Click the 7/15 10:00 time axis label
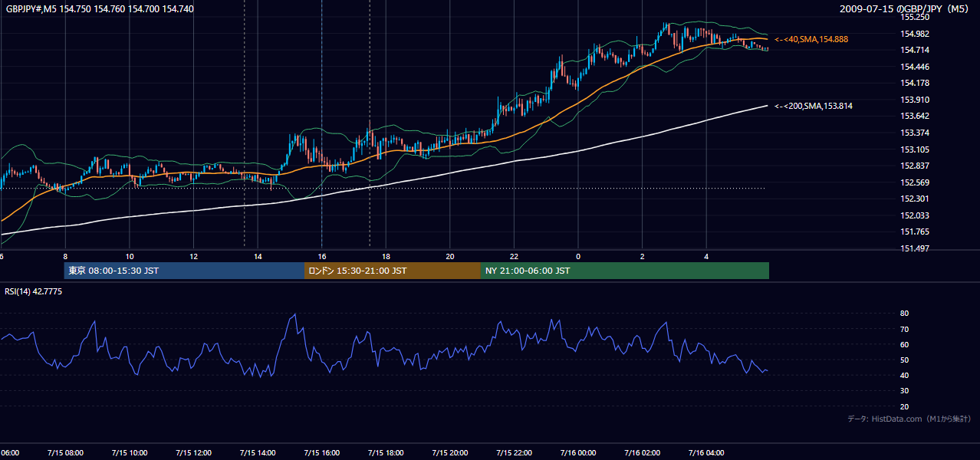The width and height of the screenshot is (980, 460). click(130, 452)
